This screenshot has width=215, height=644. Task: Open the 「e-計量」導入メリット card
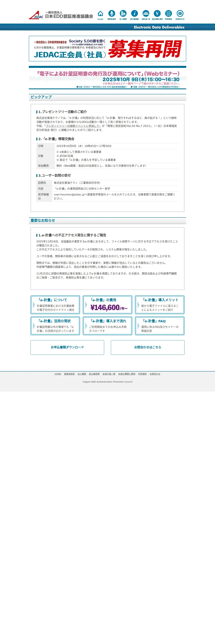click(160, 304)
